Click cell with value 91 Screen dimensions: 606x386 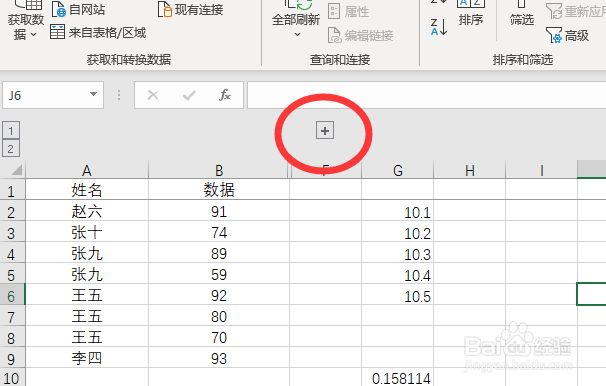click(x=219, y=211)
